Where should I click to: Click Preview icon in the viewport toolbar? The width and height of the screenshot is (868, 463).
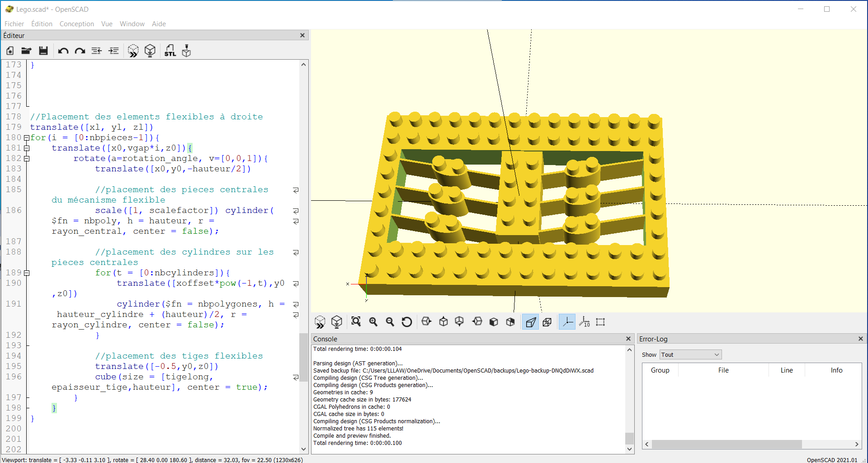point(320,322)
